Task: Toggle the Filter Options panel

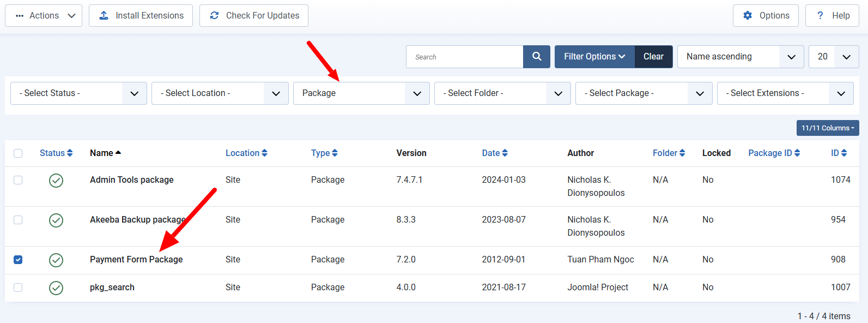Action: click(594, 57)
